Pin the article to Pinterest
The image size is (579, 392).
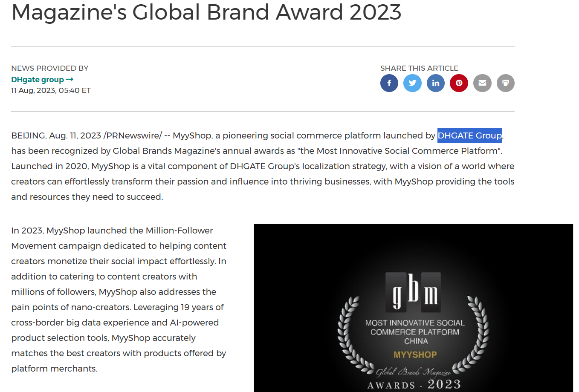(459, 83)
